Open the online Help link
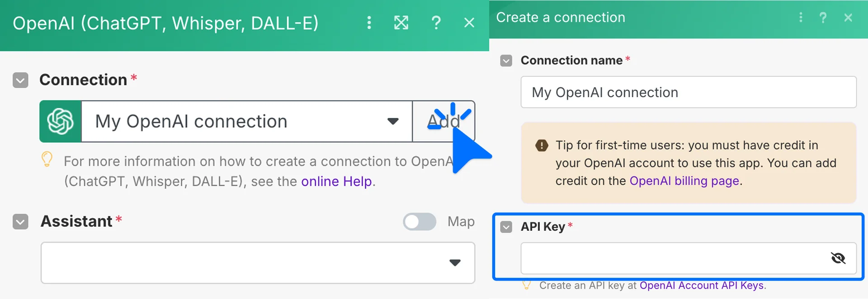Screen dimensions: 868x299 (x=336, y=182)
